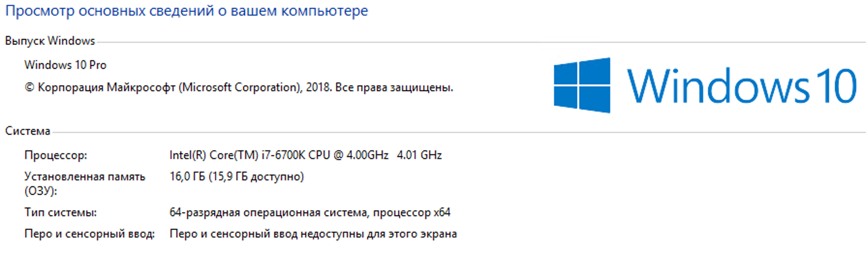
Task: Click the pen and touch unavailable value text
Action: pyautogui.click(x=313, y=234)
